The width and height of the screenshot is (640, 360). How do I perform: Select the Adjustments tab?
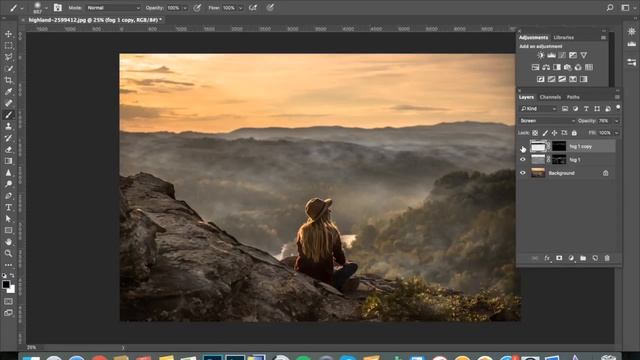pyautogui.click(x=533, y=38)
